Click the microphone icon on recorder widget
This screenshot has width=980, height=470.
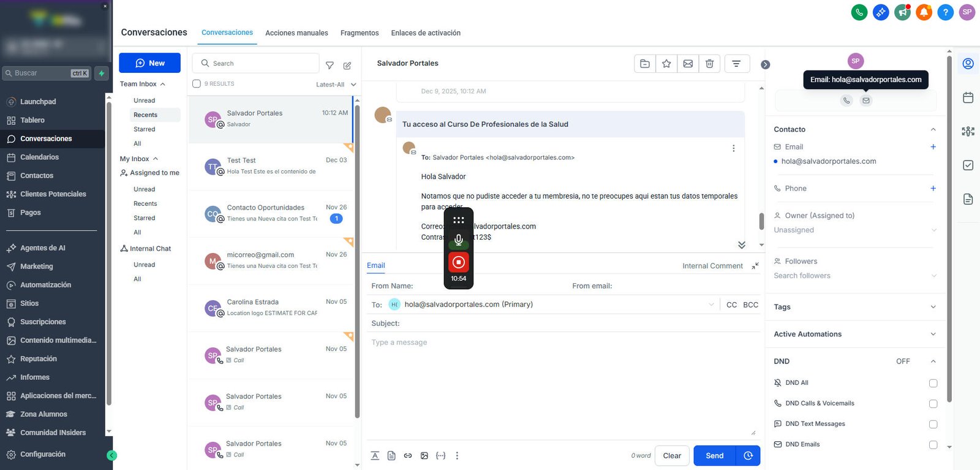coord(458,240)
